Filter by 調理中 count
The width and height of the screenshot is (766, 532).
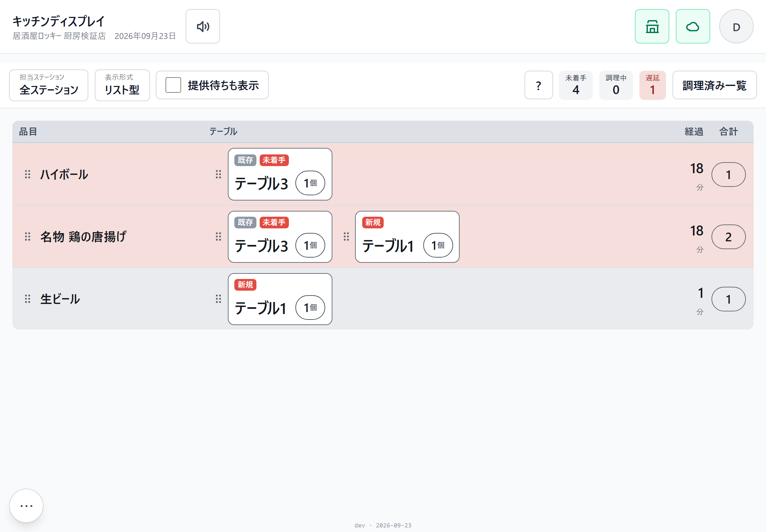[x=616, y=85]
